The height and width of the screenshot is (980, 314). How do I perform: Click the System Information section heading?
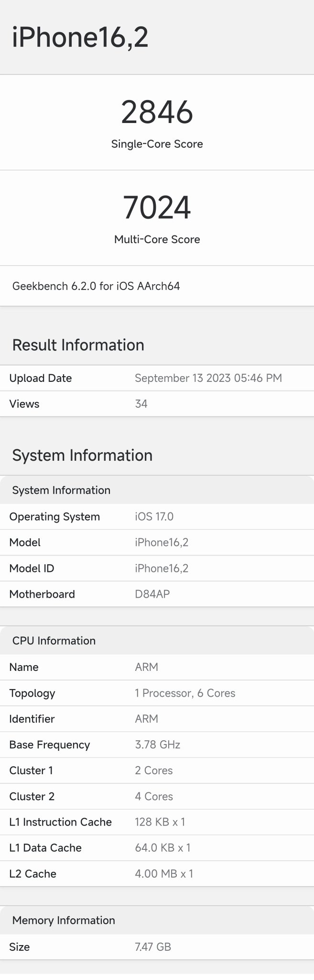82,455
